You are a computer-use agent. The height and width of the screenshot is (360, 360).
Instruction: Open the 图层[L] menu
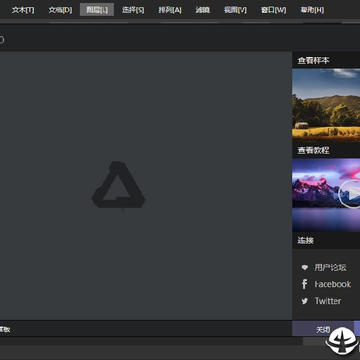coord(97,10)
